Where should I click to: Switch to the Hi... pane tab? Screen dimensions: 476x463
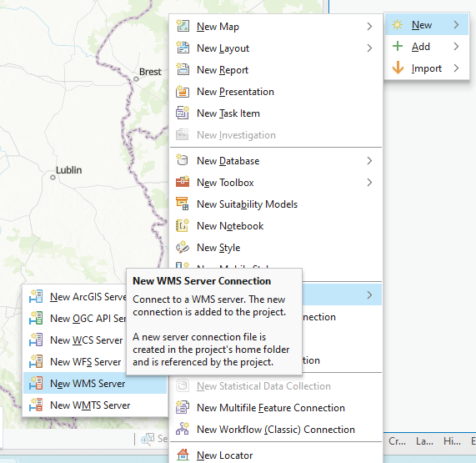click(x=452, y=440)
